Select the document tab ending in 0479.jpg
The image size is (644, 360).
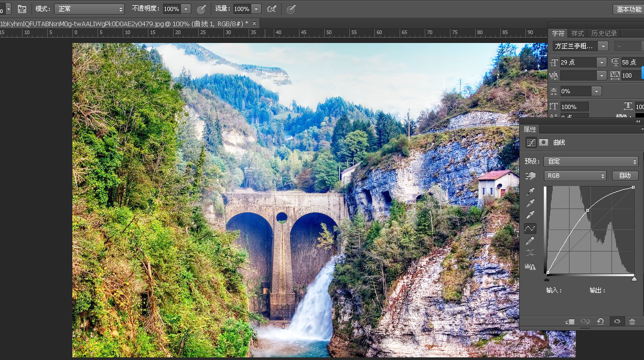pyautogui.click(x=124, y=24)
